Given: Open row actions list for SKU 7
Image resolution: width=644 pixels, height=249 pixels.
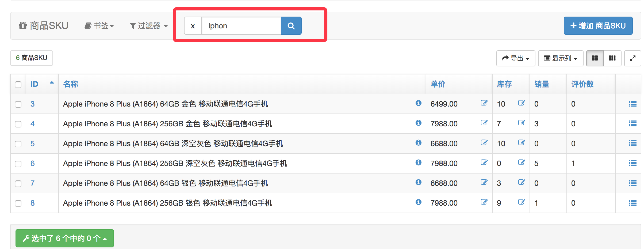Looking at the screenshot, I should tap(632, 183).
